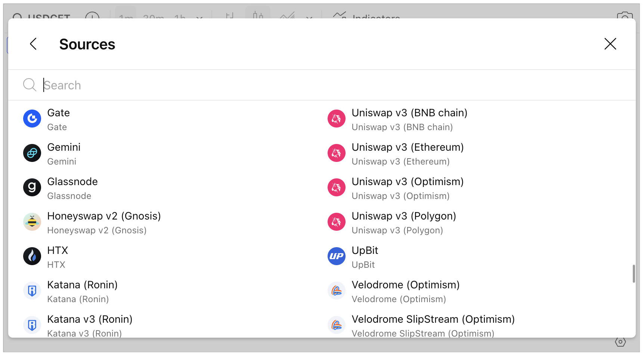
Task: Select the Honeyswap v2 (Gnosis) bee icon
Action: (x=32, y=222)
